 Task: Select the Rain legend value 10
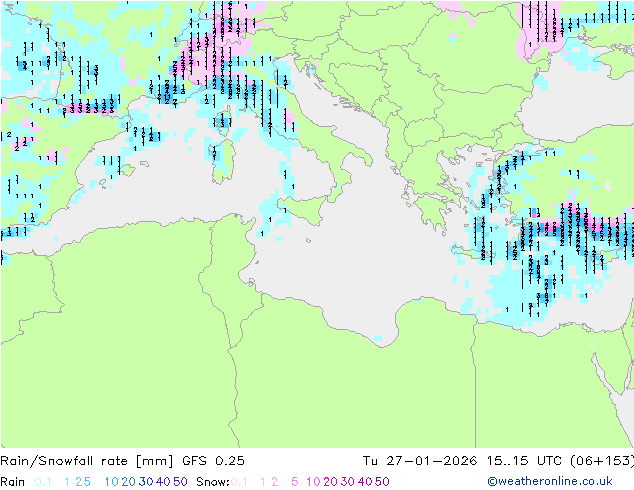[x=112, y=482]
